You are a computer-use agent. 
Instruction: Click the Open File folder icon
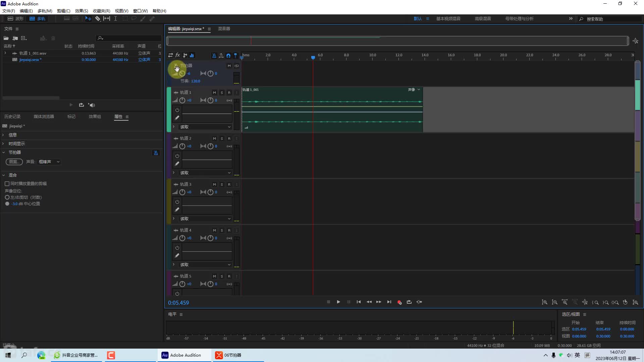tap(6, 38)
